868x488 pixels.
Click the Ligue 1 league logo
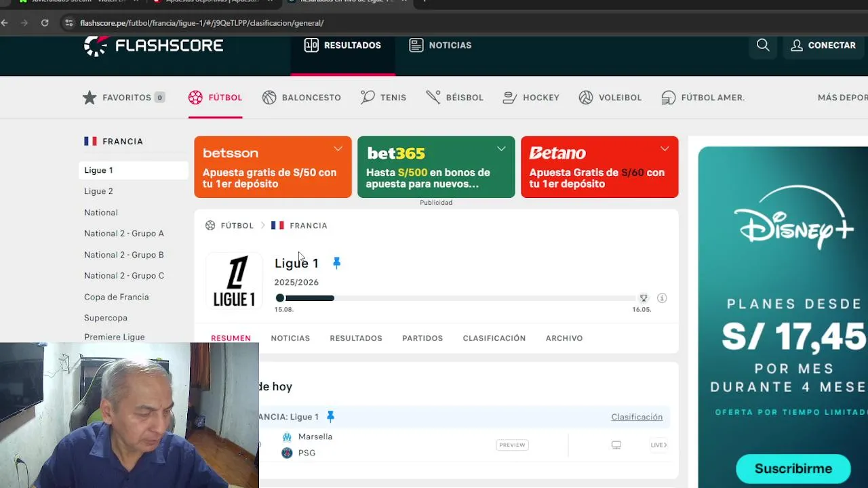coord(234,282)
